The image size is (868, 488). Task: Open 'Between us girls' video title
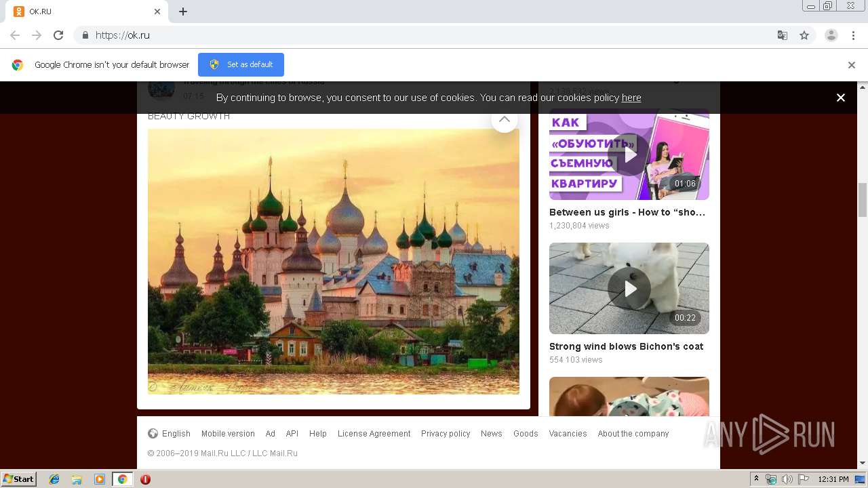click(x=627, y=212)
